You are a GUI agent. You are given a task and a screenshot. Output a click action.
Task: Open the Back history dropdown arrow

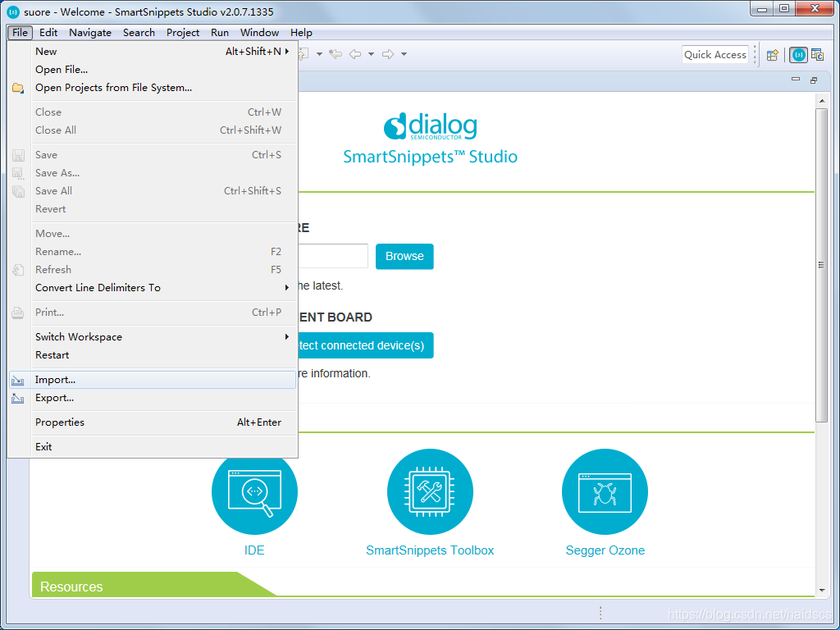pos(371,54)
